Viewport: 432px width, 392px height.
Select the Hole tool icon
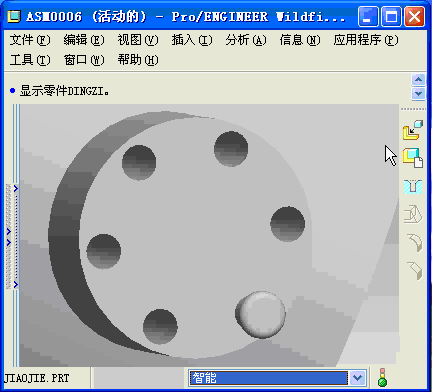click(x=413, y=187)
